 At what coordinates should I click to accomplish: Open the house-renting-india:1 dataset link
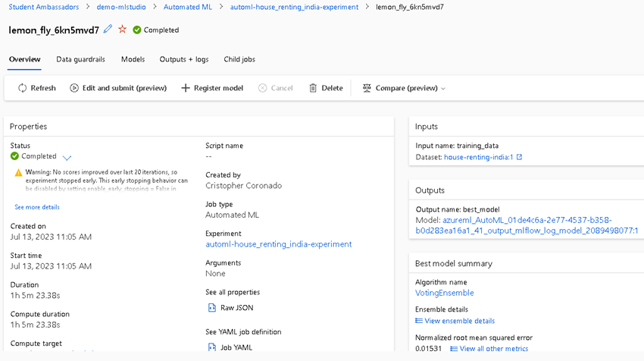pyautogui.click(x=479, y=157)
